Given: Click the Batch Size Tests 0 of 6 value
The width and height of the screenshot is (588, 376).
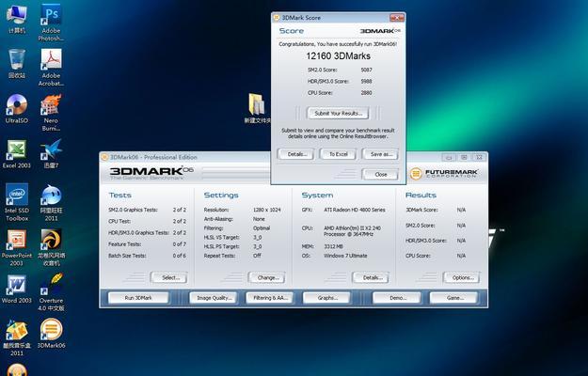Looking at the screenshot, I should 180,256.
